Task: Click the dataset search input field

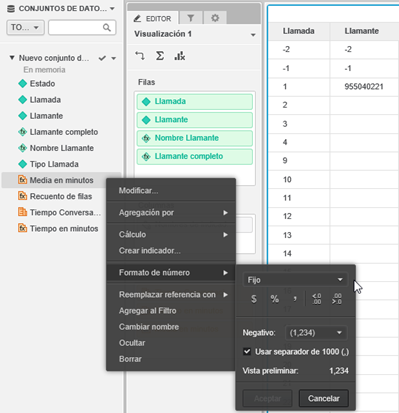Action: (x=82, y=27)
